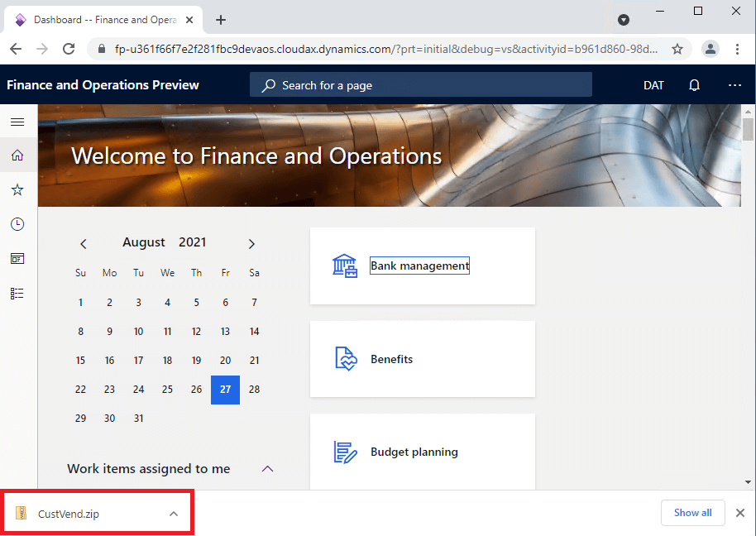
Task: Close the downloads bar
Action: point(740,513)
